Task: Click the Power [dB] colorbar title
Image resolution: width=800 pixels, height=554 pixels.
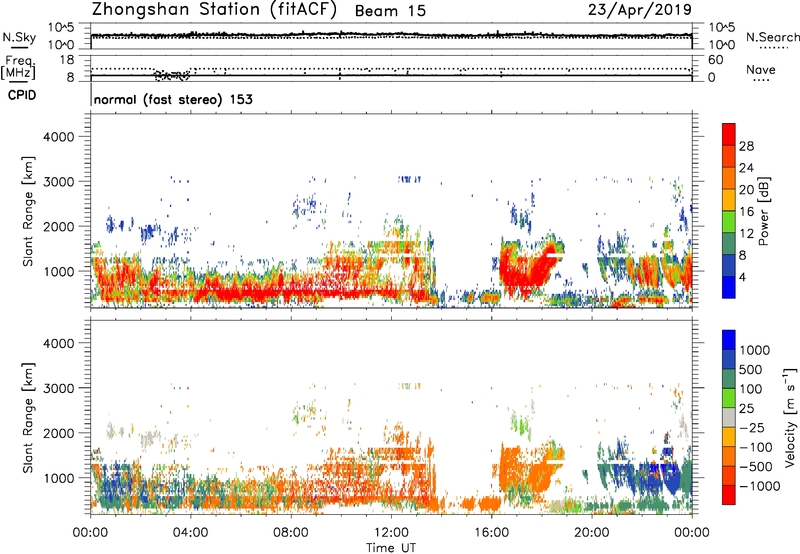Action: (764, 211)
